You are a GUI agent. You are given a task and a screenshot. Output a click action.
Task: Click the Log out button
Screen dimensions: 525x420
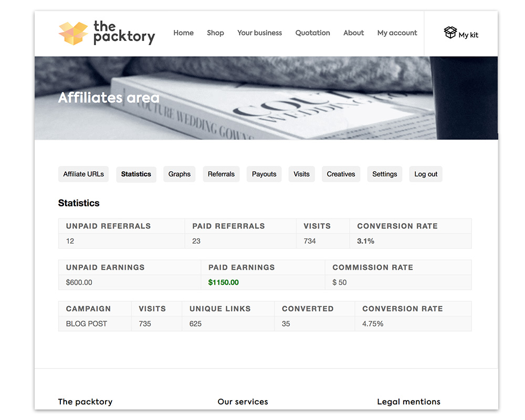pyautogui.click(x=426, y=174)
